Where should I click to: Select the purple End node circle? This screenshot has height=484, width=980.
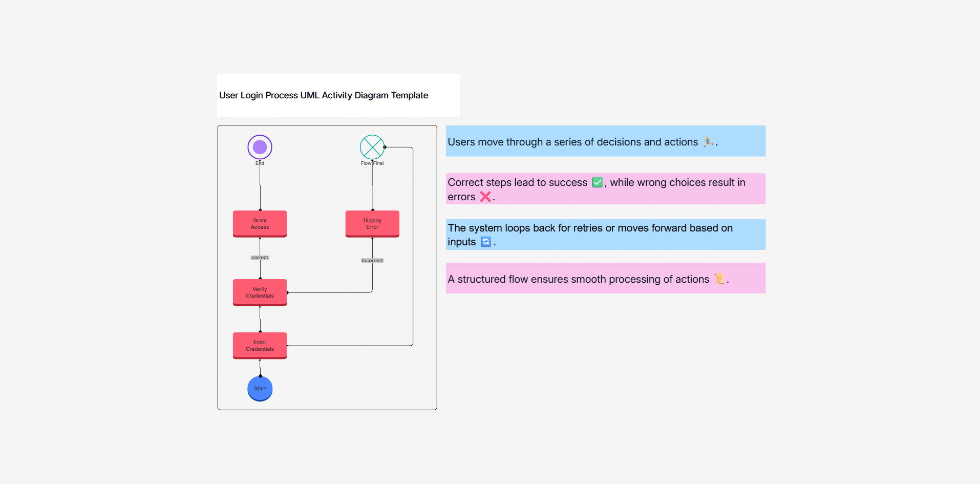click(x=260, y=148)
